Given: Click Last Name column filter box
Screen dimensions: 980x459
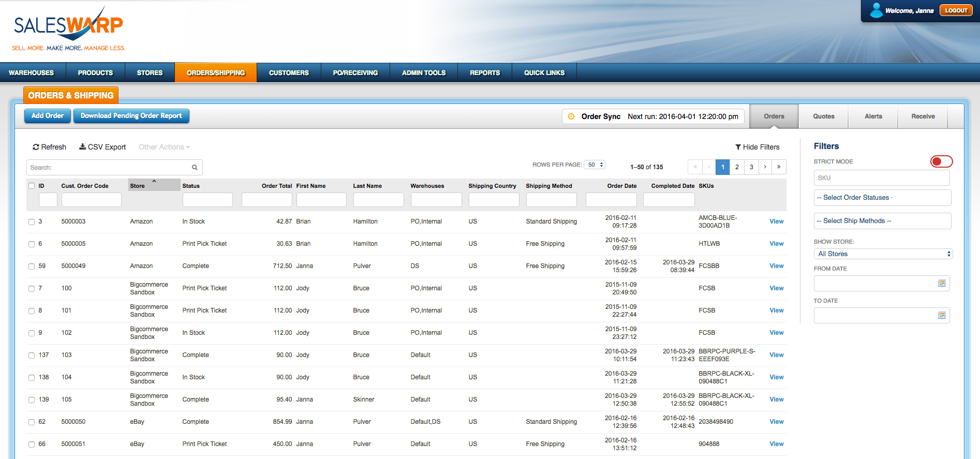Looking at the screenshot, I should click(x=379, y=200).
